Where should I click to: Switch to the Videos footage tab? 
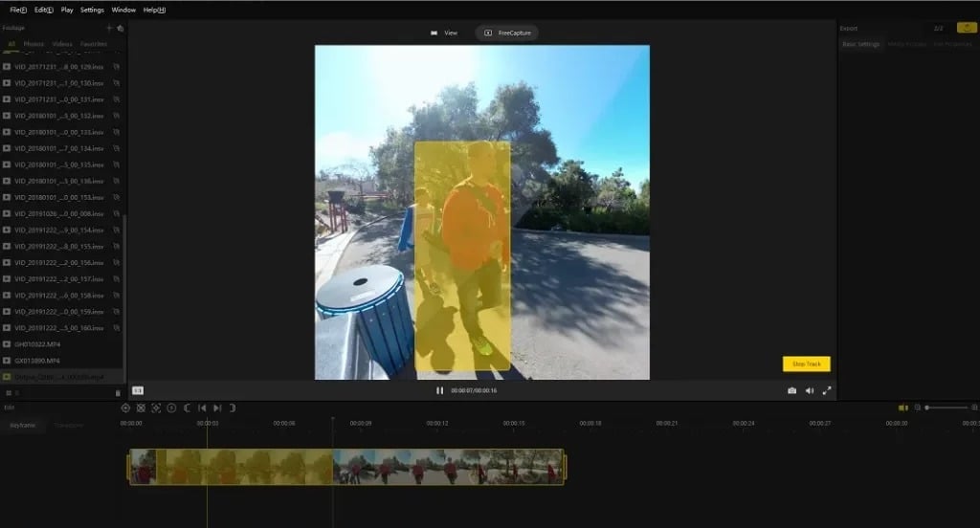(62, 44)
